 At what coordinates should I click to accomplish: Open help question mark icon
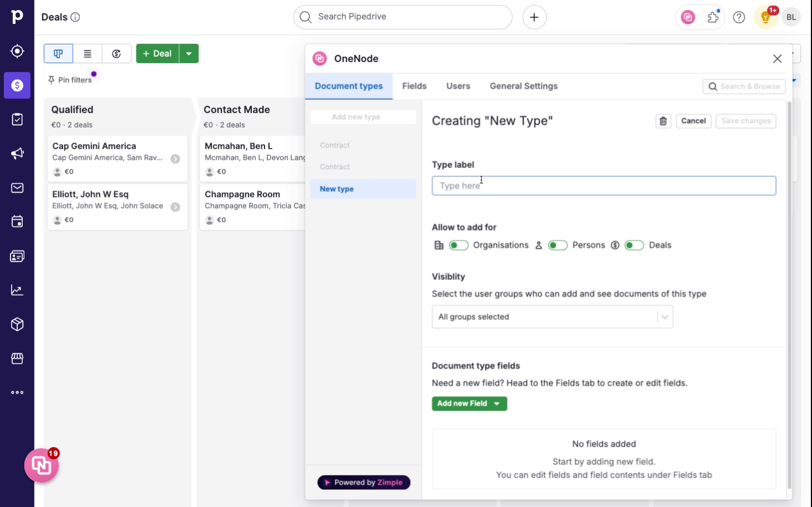pyautogui.click(x=739, y=17)
